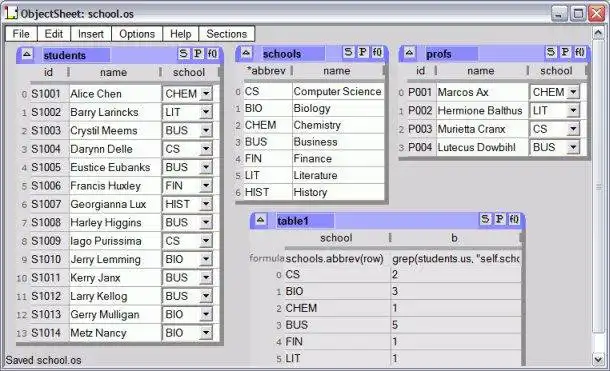Select the grep formula cell in column b
Image resolution: width=610 pixels, height=371 pixels.
pyautogui.click(x=456, y=259)
